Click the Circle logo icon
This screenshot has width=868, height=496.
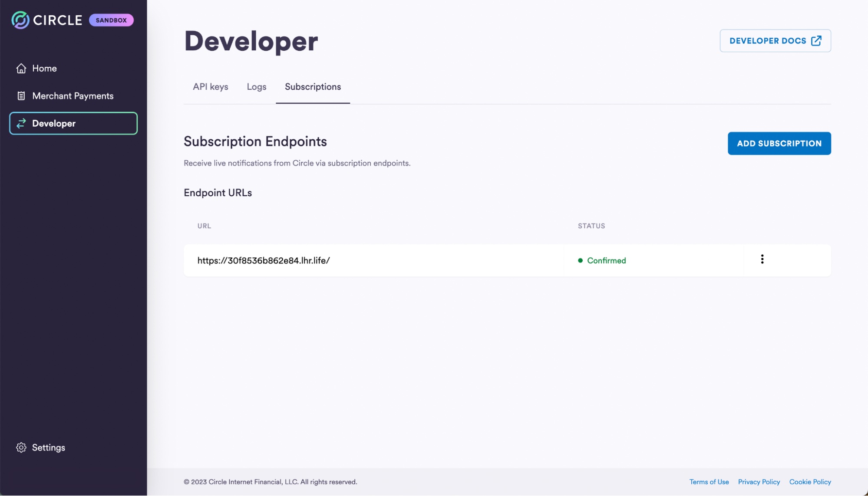[x=20, y=20]
